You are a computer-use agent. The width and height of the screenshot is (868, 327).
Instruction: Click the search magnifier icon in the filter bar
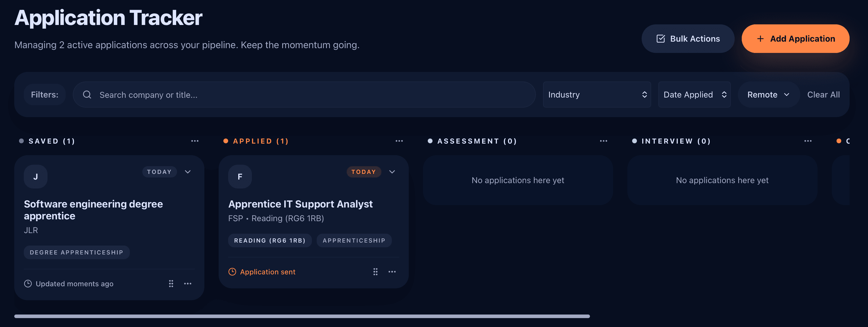(87, 95)
